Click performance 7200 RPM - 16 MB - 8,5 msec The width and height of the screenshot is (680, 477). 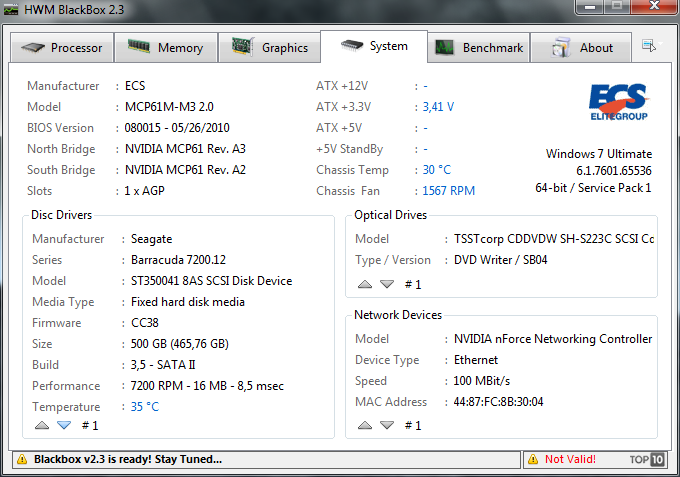click(207, 386)
